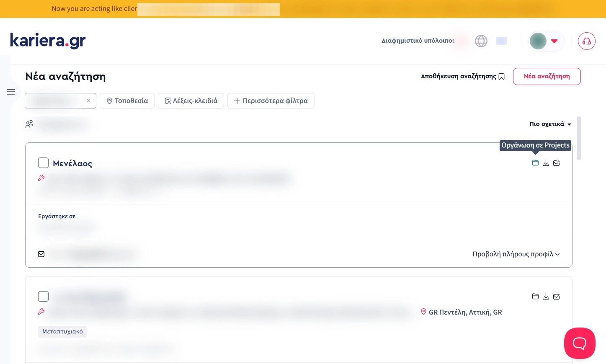The height and width of the screenshot is (364, 606).
Task: Click the location text GR Πεντέλη, Αττική, GR
Action: click(x=465, y=312)
